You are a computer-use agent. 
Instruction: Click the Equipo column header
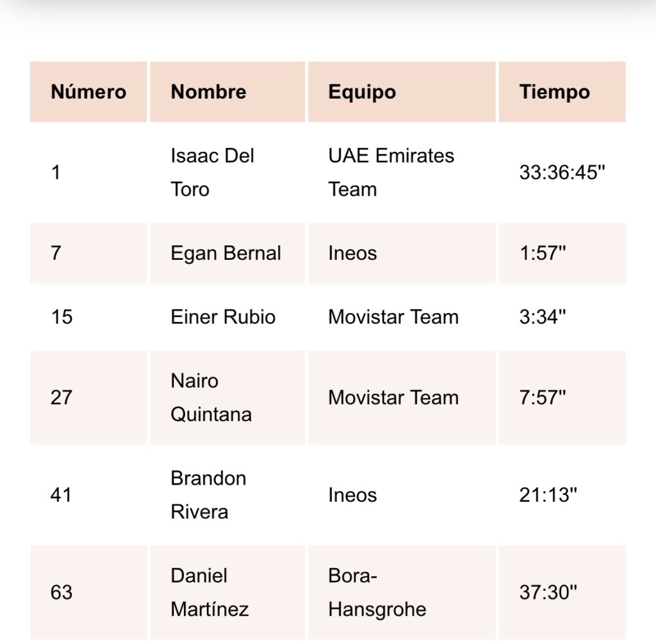tap(362, 92)
